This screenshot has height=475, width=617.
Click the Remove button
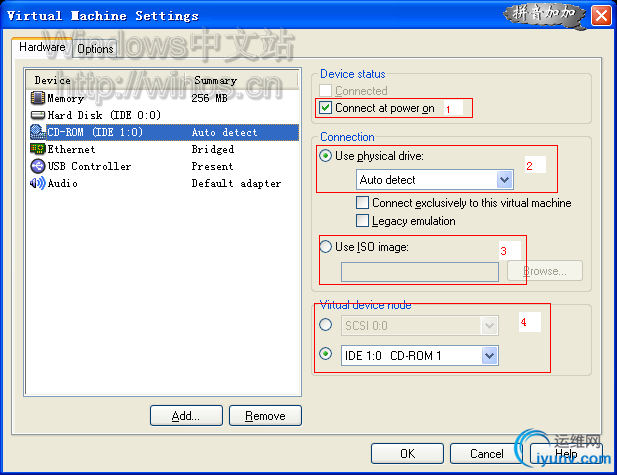tap(265, 416)
